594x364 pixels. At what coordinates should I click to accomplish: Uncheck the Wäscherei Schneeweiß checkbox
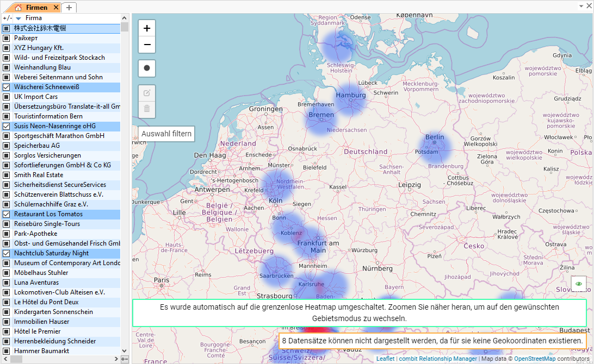click(x=6, y=87)
